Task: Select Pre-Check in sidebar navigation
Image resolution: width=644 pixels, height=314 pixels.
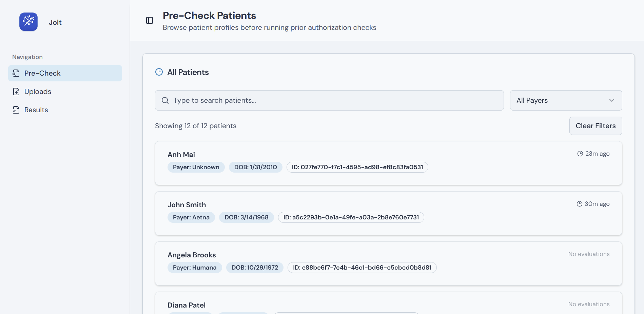Action: [x=42, y=73]
